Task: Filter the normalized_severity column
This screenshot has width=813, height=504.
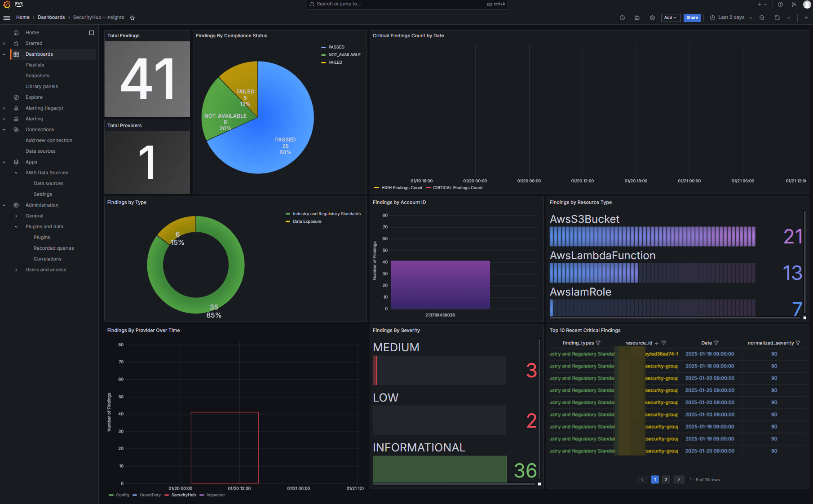Action: [x=798, y=343]
